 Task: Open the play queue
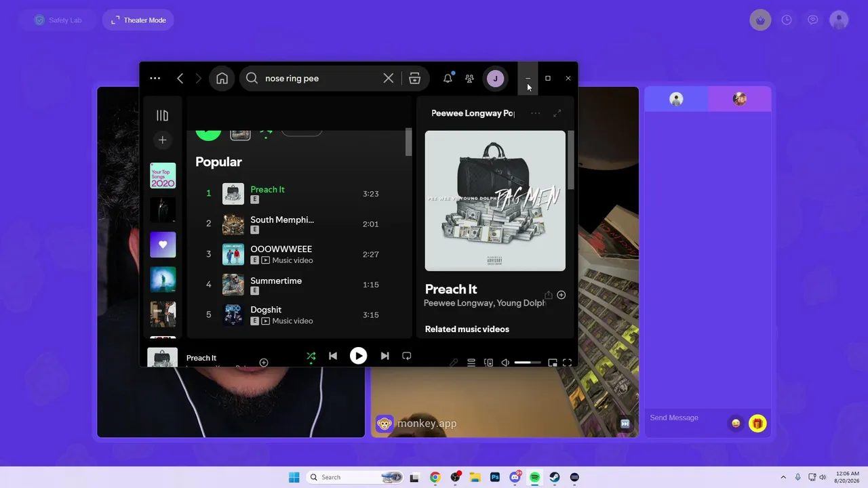[471, 363]
